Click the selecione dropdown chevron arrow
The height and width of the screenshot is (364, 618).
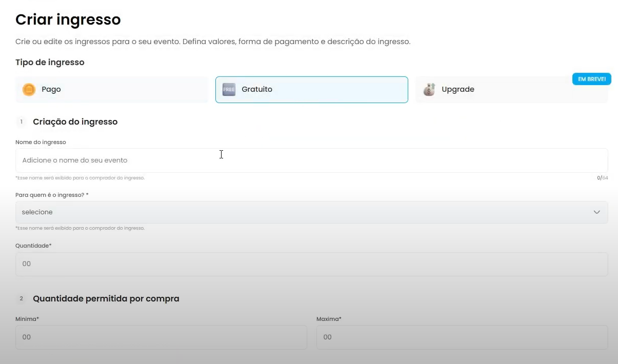click(x=596, y=212)
